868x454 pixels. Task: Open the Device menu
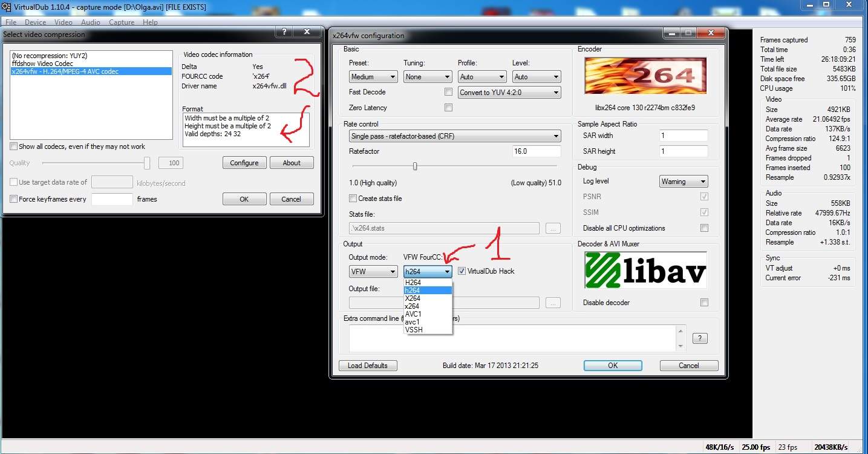click(35, 22)
